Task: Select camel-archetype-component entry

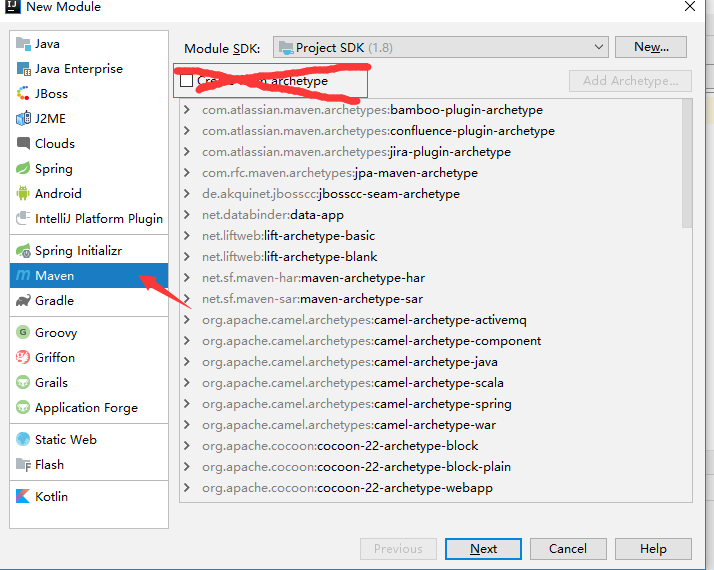Action: coord(372,341)
